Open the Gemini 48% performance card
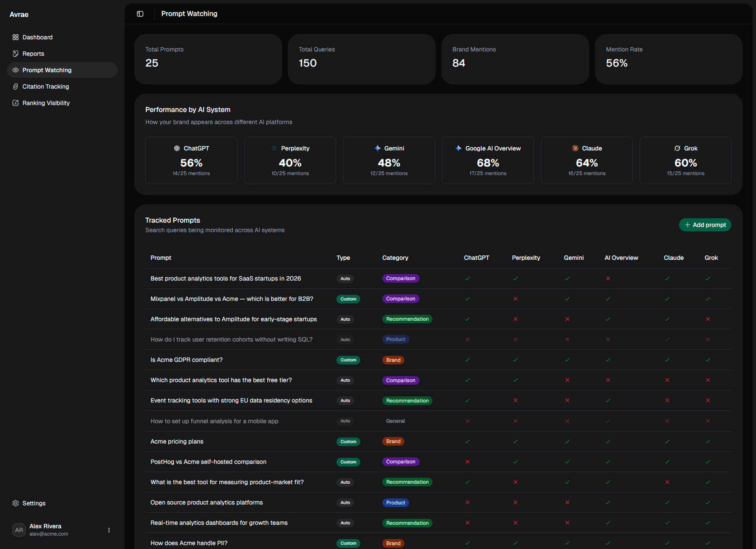Screen dimensions: 756x549 pyautogui.click(x=389, y=160)
